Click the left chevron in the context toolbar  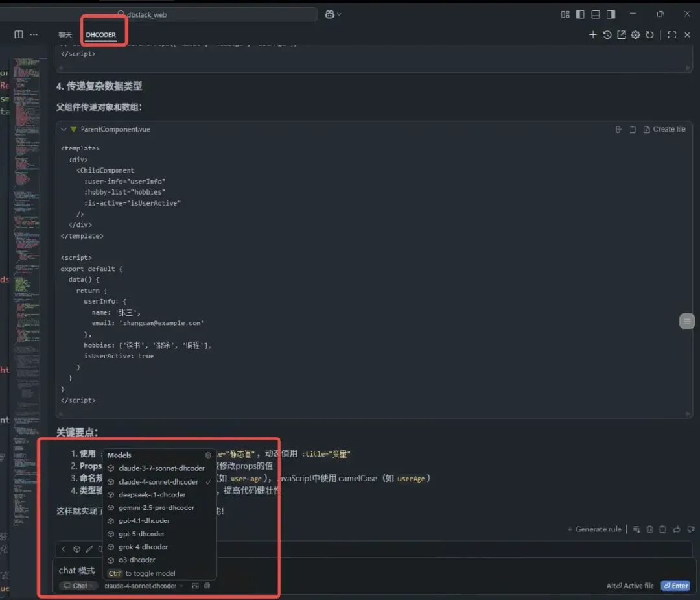[x=64, y=549]
